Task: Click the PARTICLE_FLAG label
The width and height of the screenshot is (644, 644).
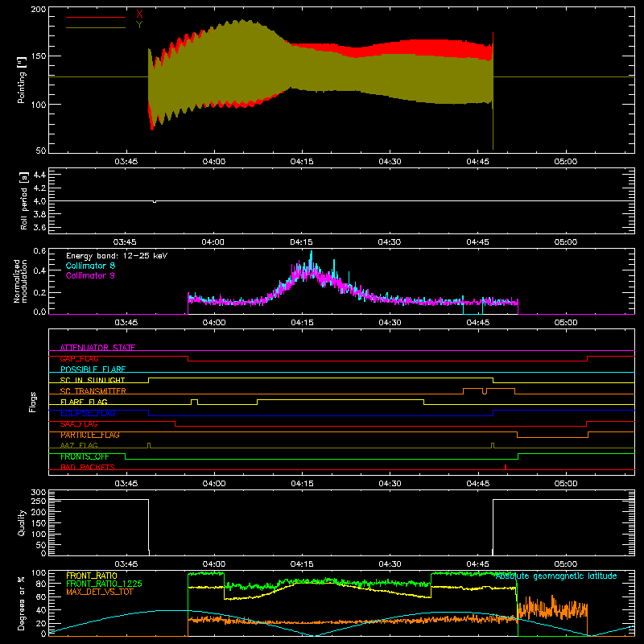Action: pyautogui.click(x=90, y=435)
